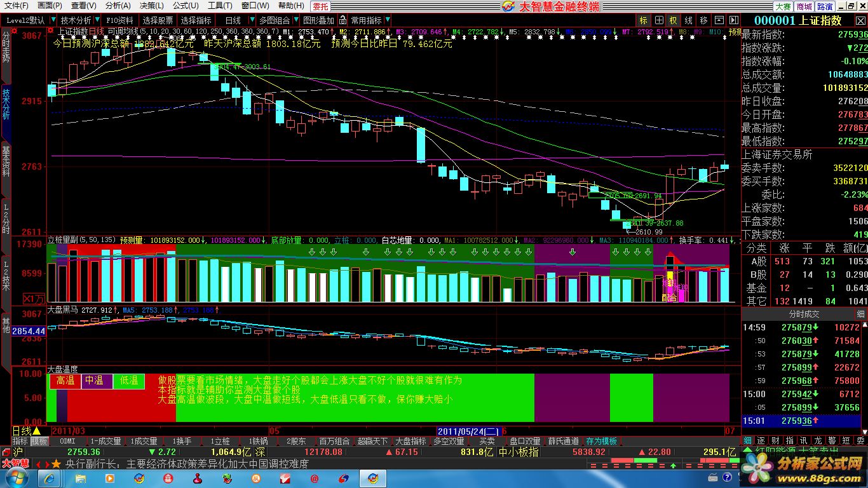Screen dimensions: 868x488
Task: Select the 多空双里 indicator tab
Action: [449, 441]
